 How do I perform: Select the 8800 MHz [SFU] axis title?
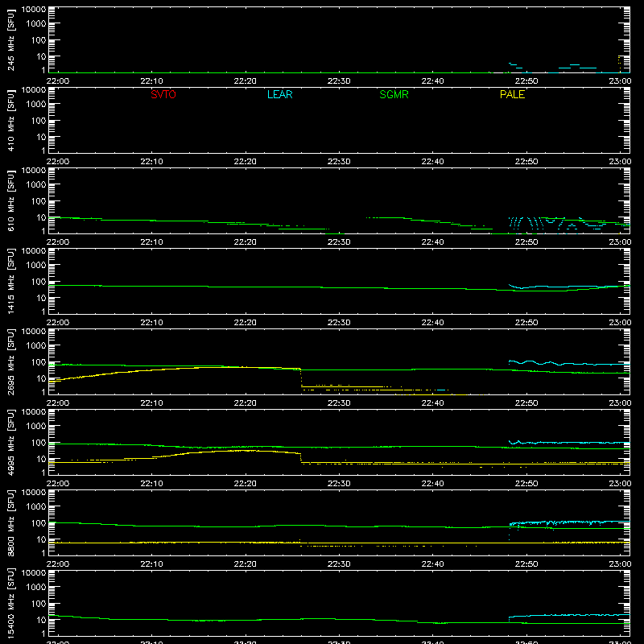[11, 523]
